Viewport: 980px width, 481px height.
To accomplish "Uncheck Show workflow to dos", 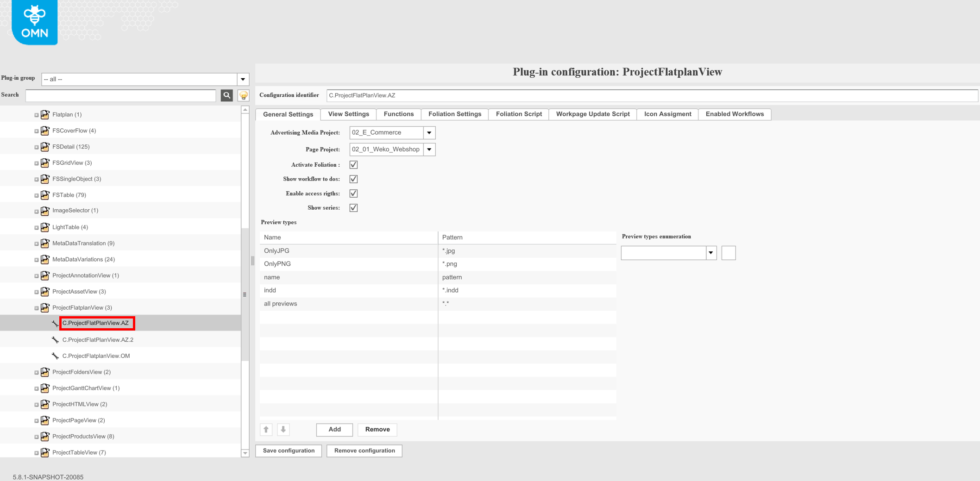I will point(353,179).
